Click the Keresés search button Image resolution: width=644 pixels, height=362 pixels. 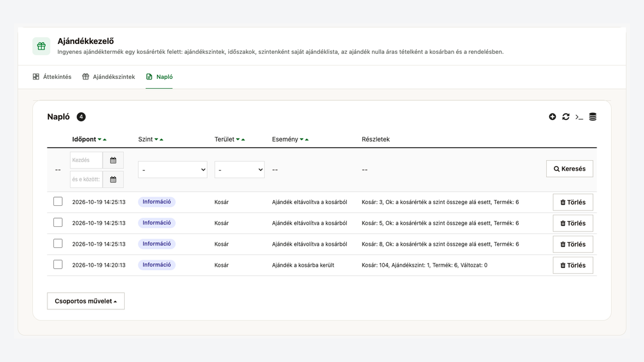pyautogui.click(x=570, y=168)
